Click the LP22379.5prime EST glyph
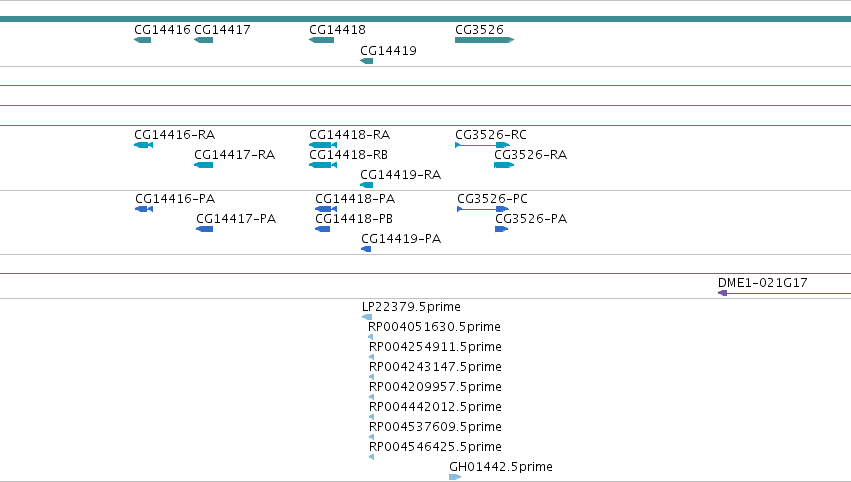The height and width of the screenshot is (482, 851). pyautogui.click(x=367, y=317)
